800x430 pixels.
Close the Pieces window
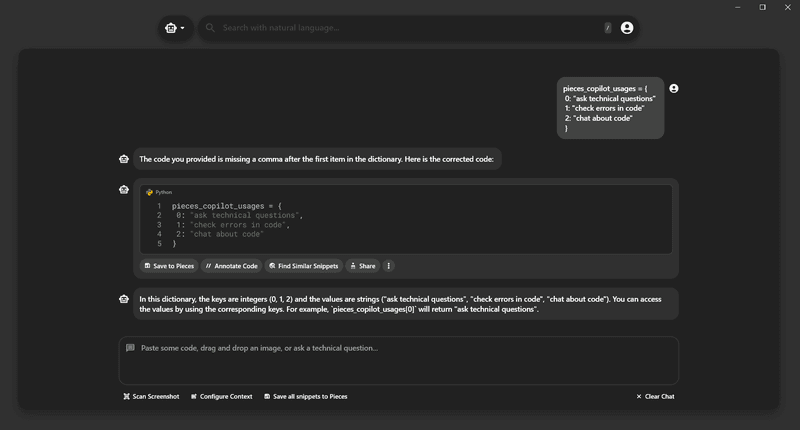(787, 7)
